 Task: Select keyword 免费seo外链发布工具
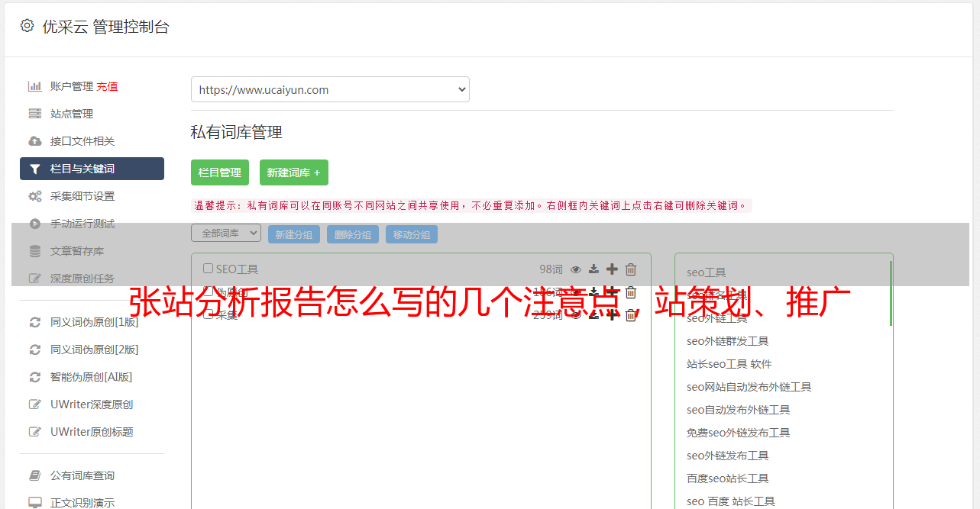(739, 433)
